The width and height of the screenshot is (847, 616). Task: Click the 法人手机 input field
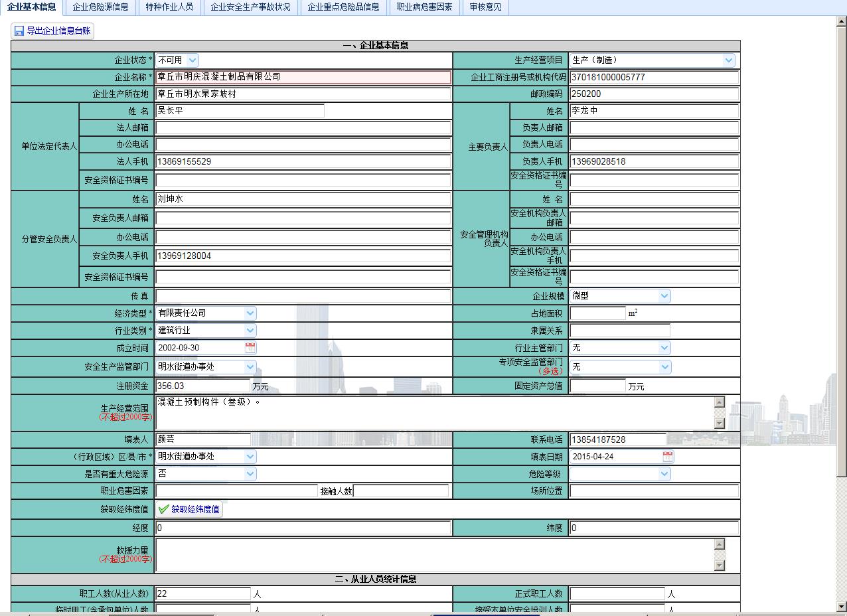(303, 161)
